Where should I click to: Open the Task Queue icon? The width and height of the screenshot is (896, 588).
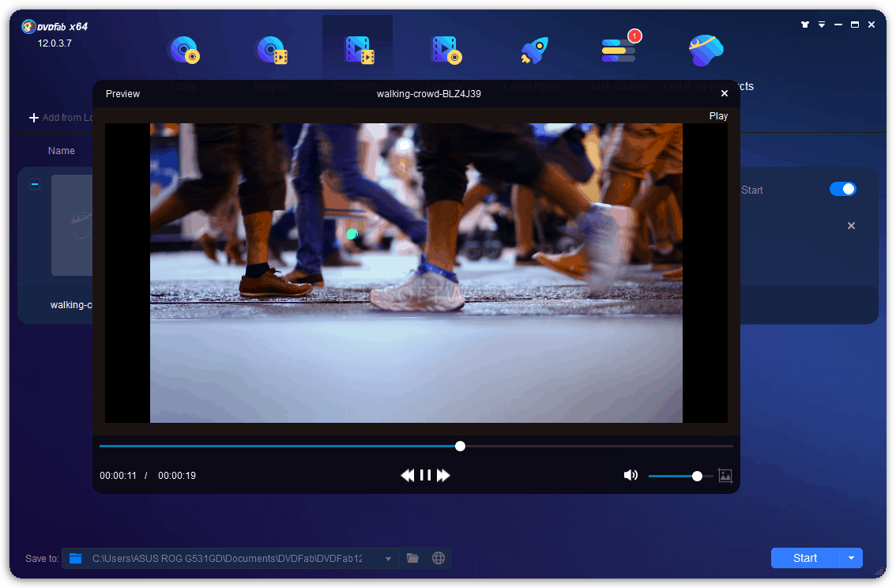point(619,50)
